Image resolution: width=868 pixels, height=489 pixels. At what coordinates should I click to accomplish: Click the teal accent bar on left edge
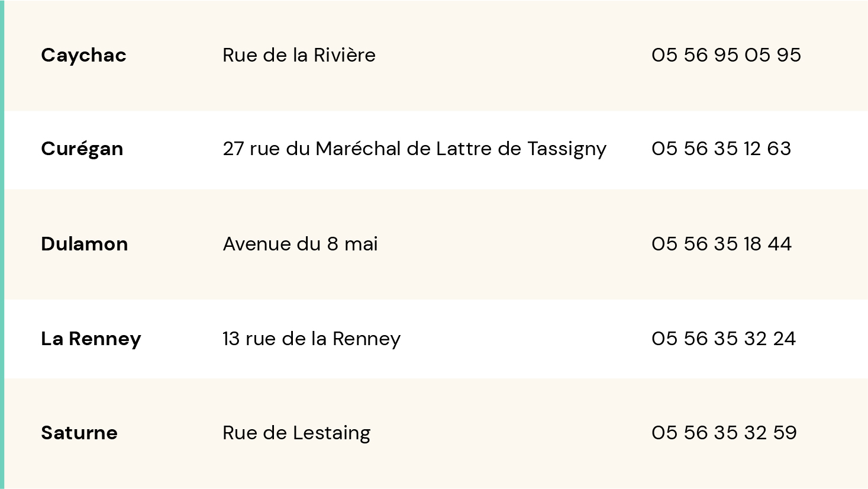coord(2,244)
